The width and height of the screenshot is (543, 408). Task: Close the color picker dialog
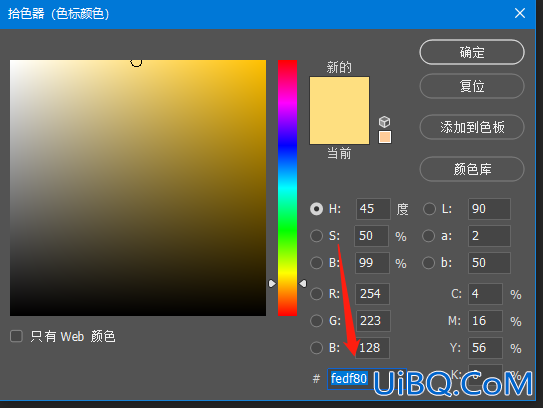tap(520, 14)
